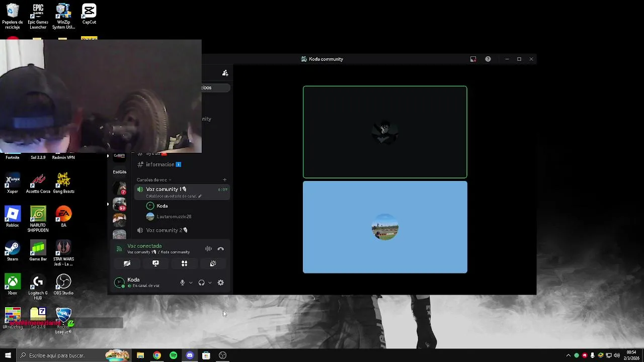Click Koda's video tile in call
The height and width of the screenshot is (362, 644).
point(385,132)
